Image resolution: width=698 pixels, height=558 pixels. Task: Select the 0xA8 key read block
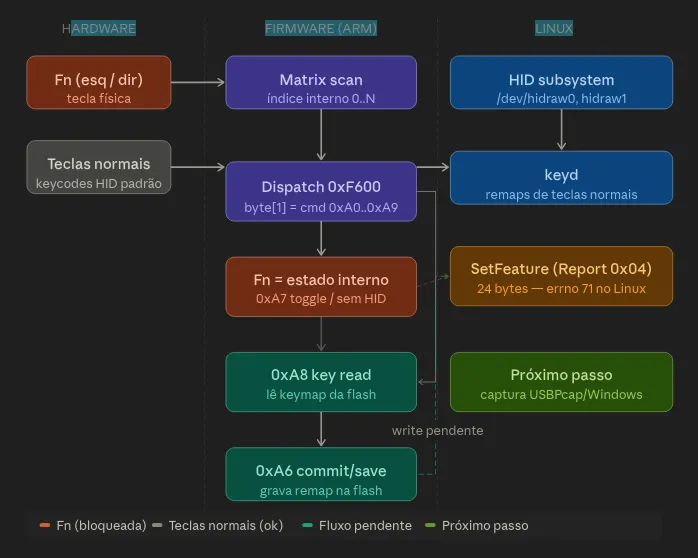coord(321,382)
